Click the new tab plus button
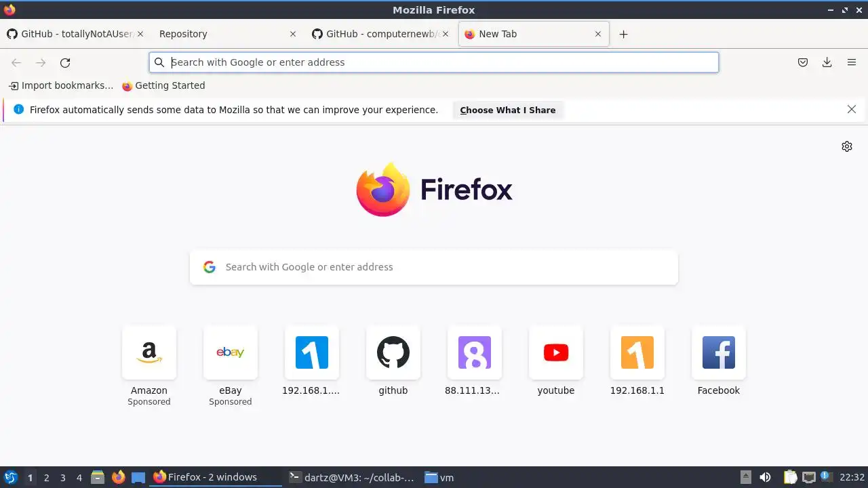Image resolution: width=868 pixels, height=488 pixels. pyautogui.click(x=624, y=34)
